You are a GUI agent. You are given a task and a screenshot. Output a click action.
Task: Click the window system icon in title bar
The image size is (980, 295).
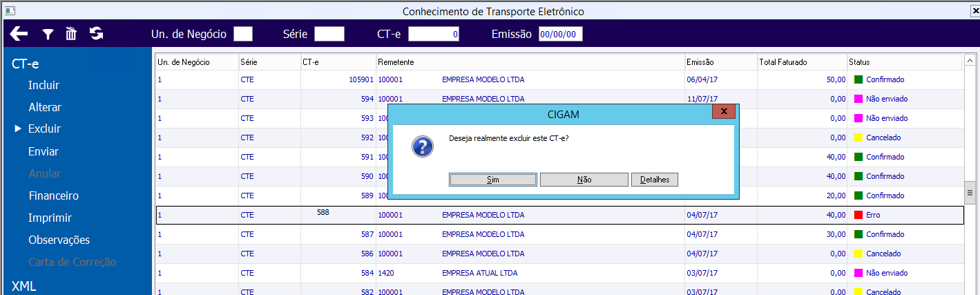[8, 11]
